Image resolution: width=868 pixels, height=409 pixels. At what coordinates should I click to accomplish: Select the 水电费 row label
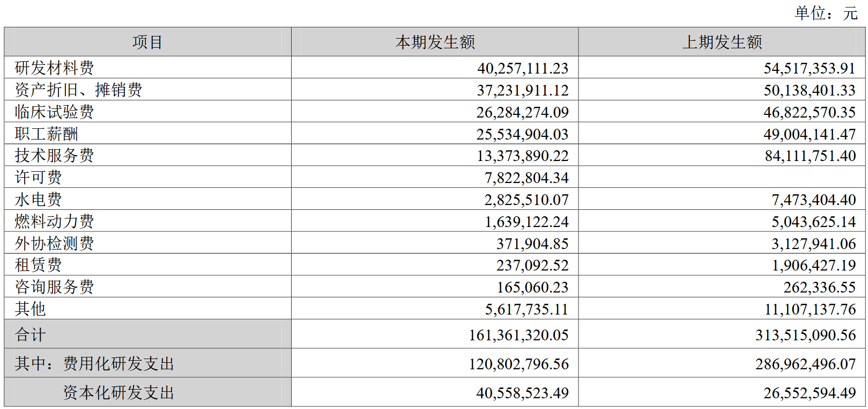point(38,200)
